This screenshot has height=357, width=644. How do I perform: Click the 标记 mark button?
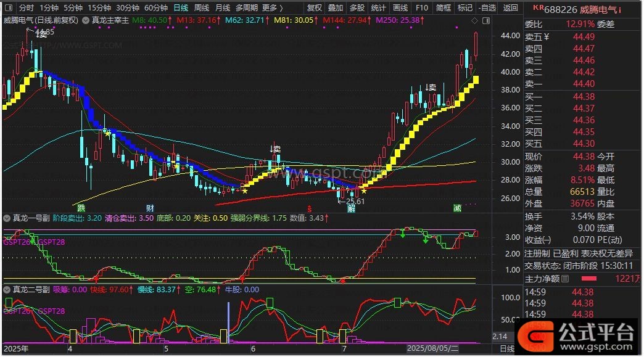[x=465, y=8]
